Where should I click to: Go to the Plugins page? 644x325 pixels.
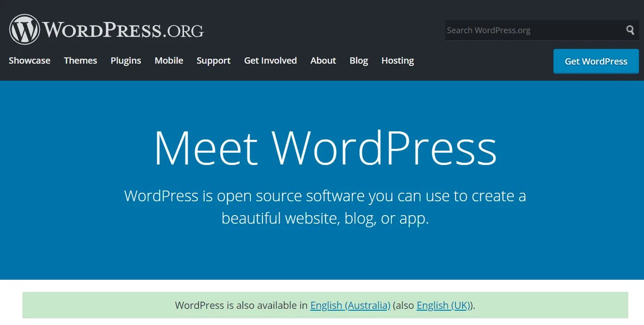point(126,61)
